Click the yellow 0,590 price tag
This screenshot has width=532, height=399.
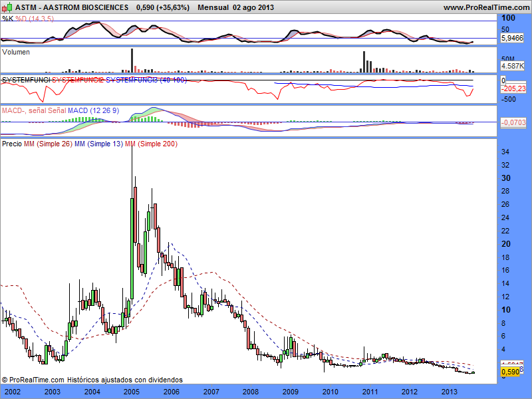tap(510, 372)
